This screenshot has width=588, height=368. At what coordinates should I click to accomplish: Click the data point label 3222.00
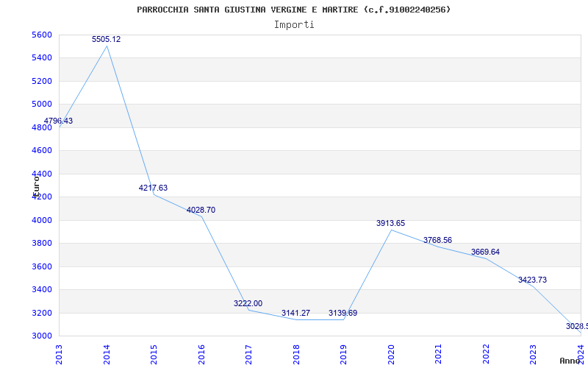(248, 303)
